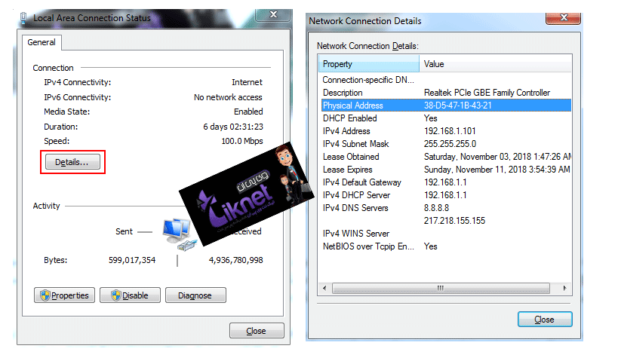Close the Network Connection Details dialog
This screenshot has height=364, width=618.
[x=544, y=320]
